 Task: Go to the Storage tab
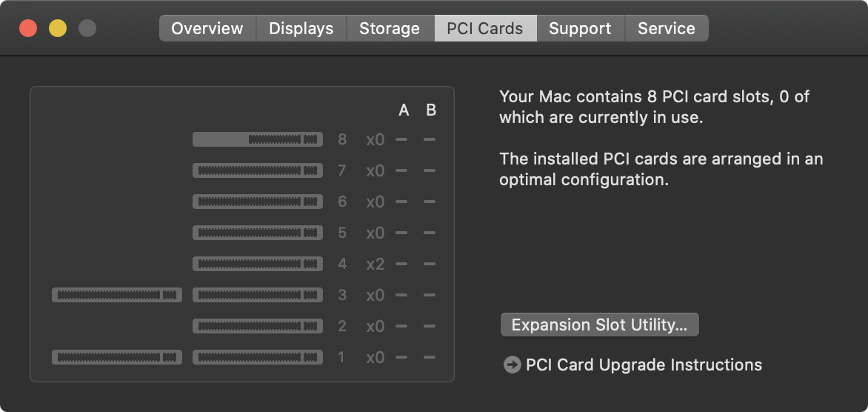coord(390,28)
